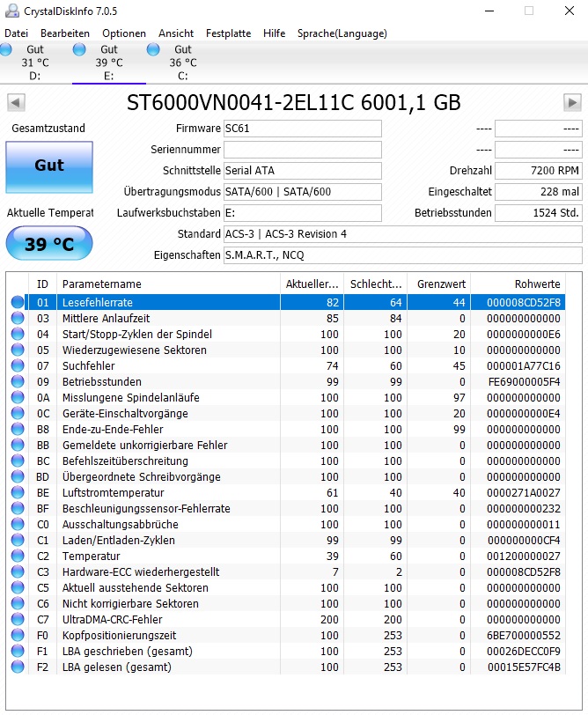Select the Lesefehlerrate parameter name
The height and width of the screenshot is (715, 588).
(98, 302)
